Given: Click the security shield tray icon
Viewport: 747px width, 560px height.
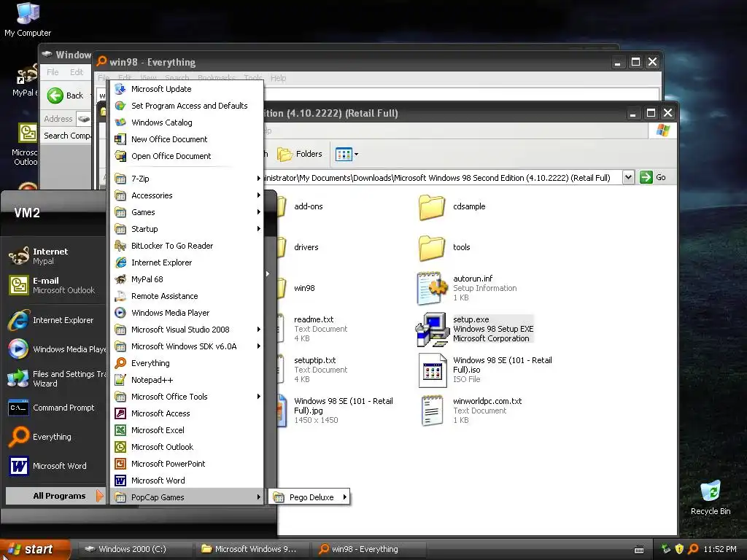Looking at the screenshot, I should [679, 549].
